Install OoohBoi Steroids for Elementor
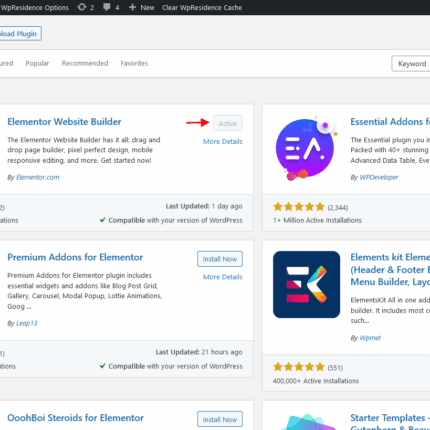Screen dimensions: 430x430 [x=220, y=420]
